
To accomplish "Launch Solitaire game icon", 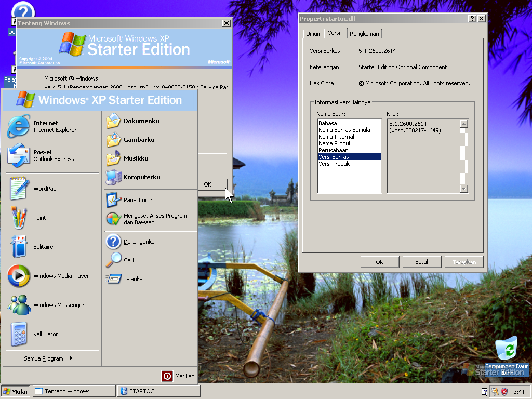I will pos(18,247).
